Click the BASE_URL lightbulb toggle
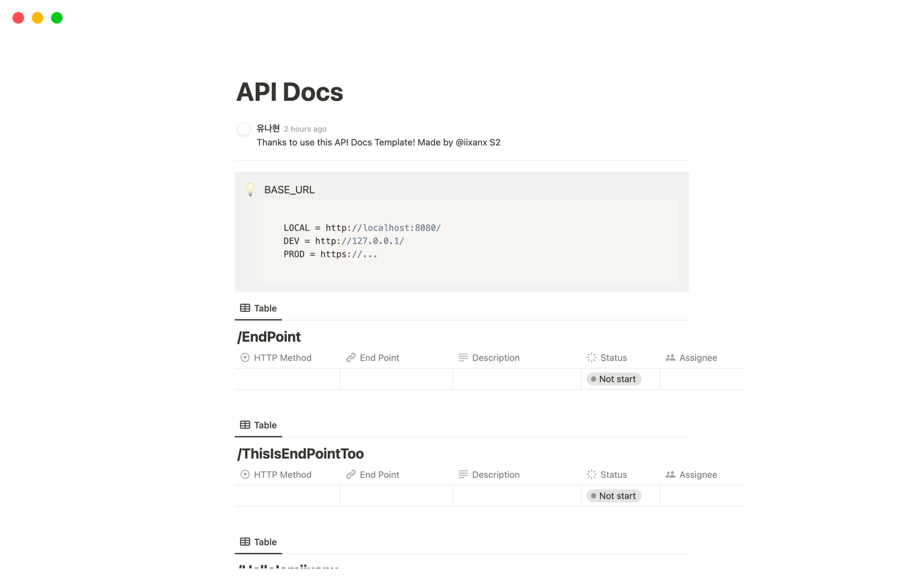 pyautogui.click(x=251, y=190)
